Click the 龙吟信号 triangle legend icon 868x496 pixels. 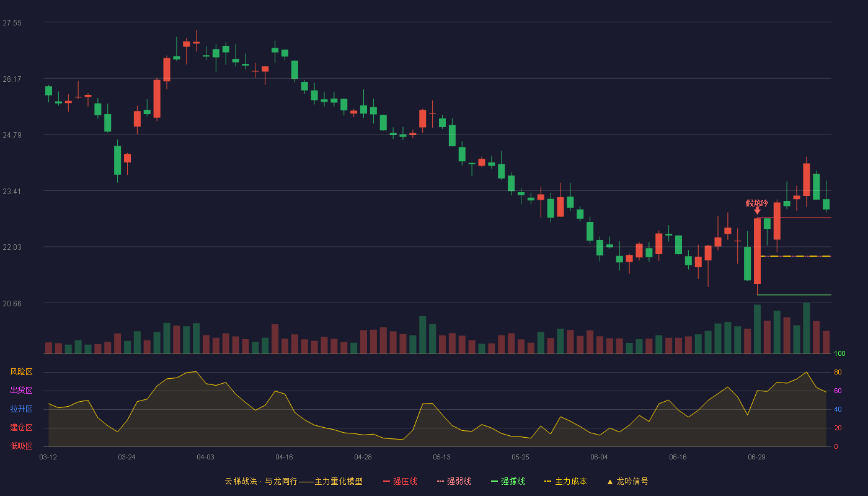pos(609,482)
